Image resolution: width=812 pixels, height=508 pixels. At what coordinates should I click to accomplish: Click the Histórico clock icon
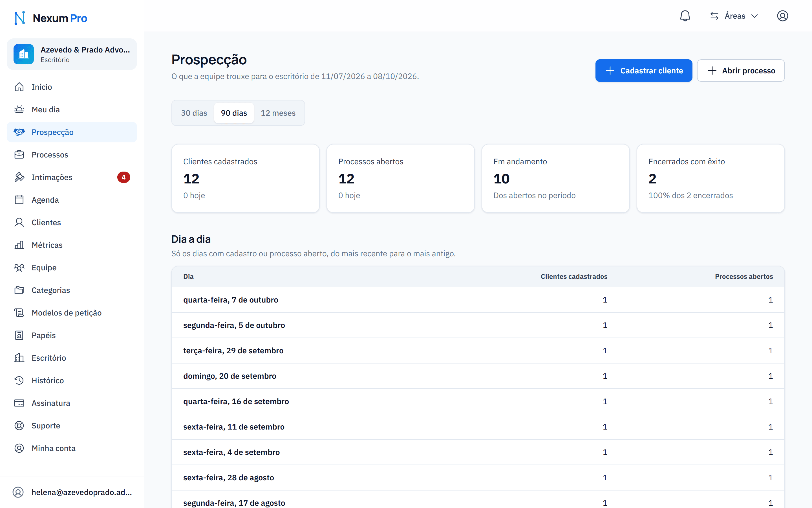click(19, 380)
